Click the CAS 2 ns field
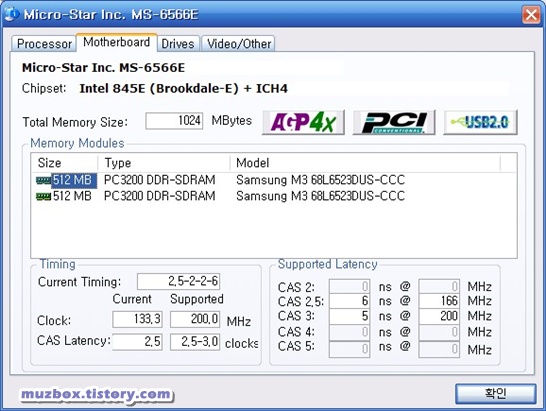This screenshot has width=546, height=411. [x=349, y=286]
